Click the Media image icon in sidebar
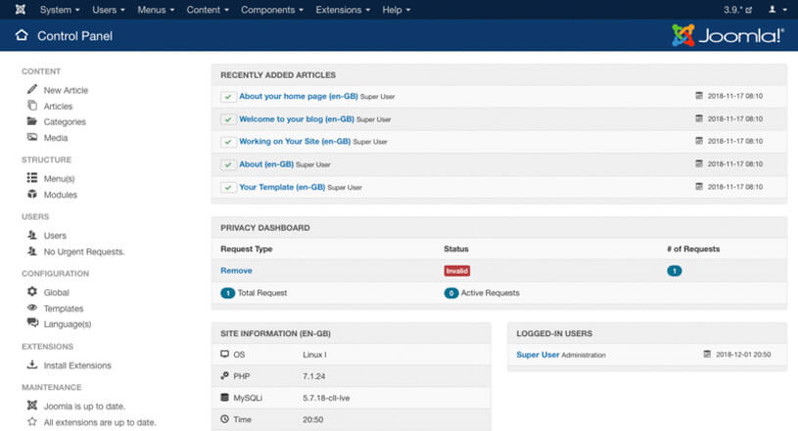798x431 pixels. point(33,137)
